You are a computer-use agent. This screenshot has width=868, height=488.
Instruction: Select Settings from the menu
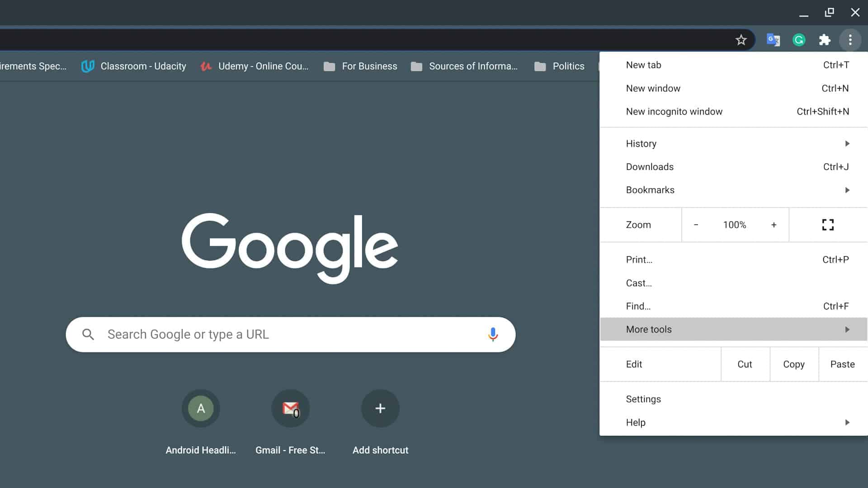tap(643, 399)
